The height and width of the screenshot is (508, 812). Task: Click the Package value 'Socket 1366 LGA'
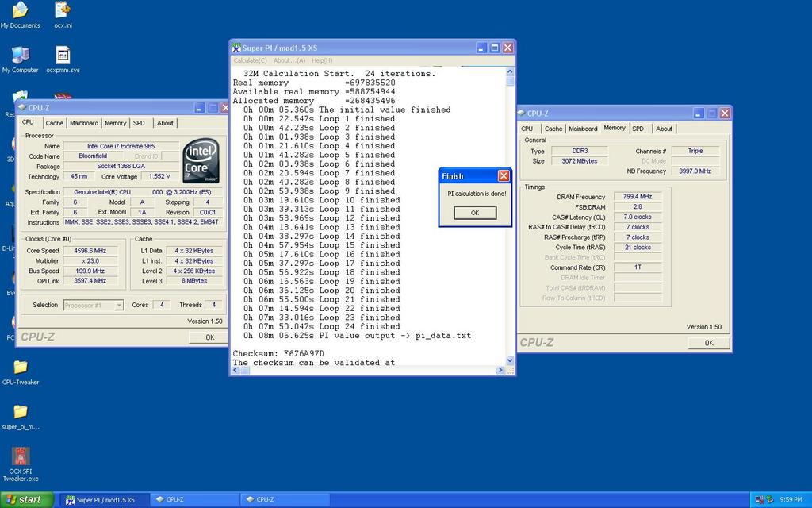point(121,167)
